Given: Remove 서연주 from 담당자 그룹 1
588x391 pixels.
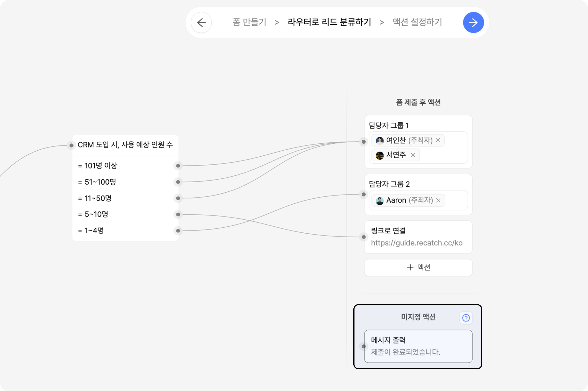Looking at the screenshot, I should tap(413, 155).
